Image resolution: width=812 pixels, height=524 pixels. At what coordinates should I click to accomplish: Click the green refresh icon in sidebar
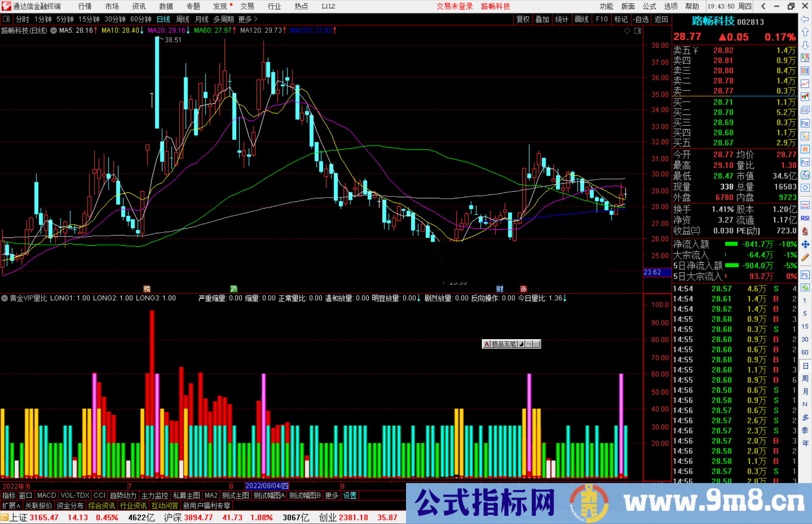point(805,288)
